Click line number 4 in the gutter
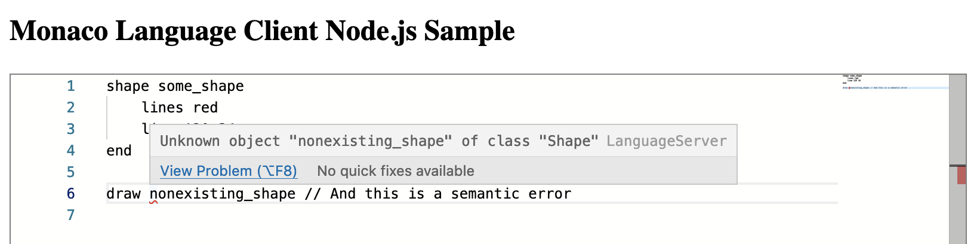This screenshot has width=980, height=244. coord(71,151)
